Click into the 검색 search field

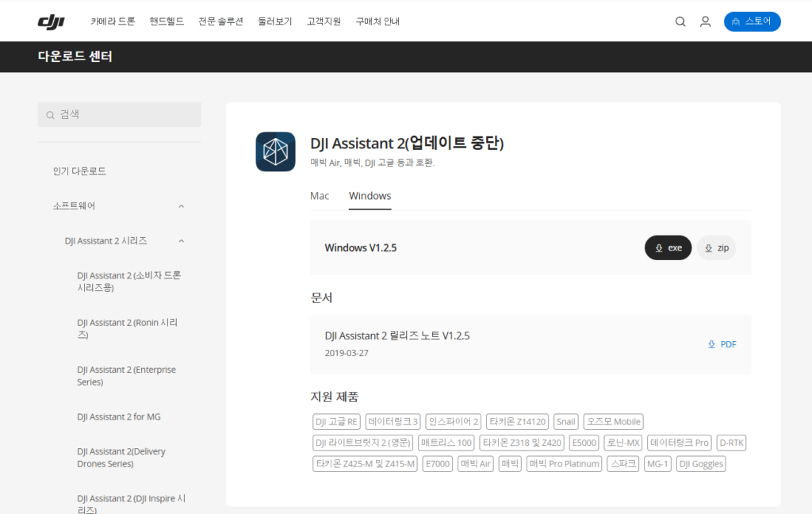point(120,114)
